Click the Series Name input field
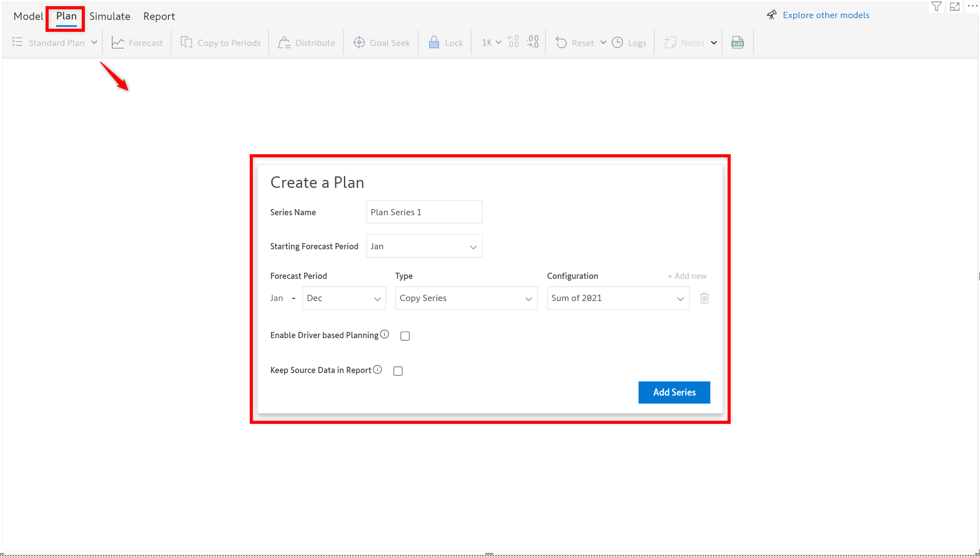The height and width of the screenshot is (556, 980). point(424,212)
